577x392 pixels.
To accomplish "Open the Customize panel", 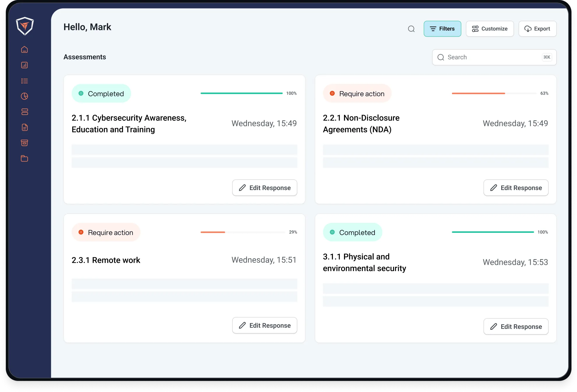I will click(x=490, y=29).
